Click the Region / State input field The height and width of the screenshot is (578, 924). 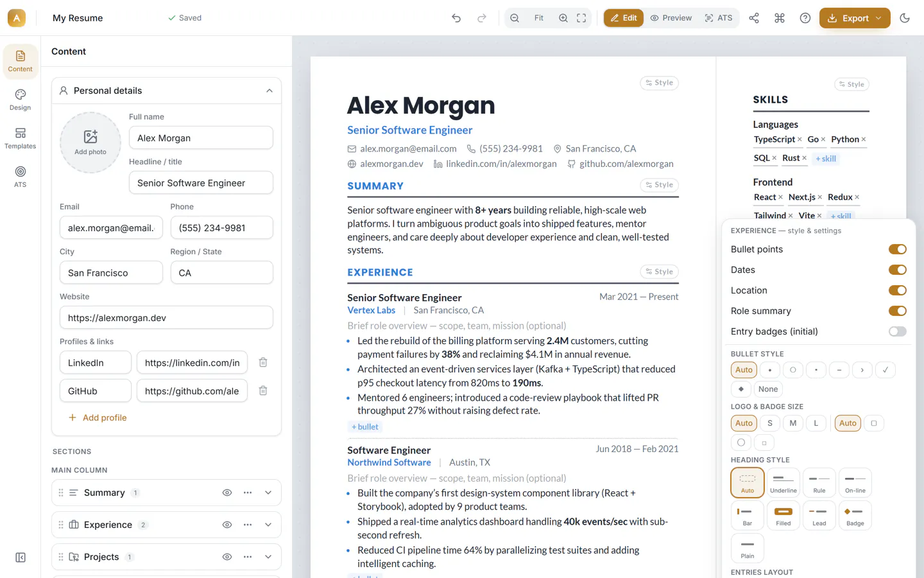click(222, 273)
